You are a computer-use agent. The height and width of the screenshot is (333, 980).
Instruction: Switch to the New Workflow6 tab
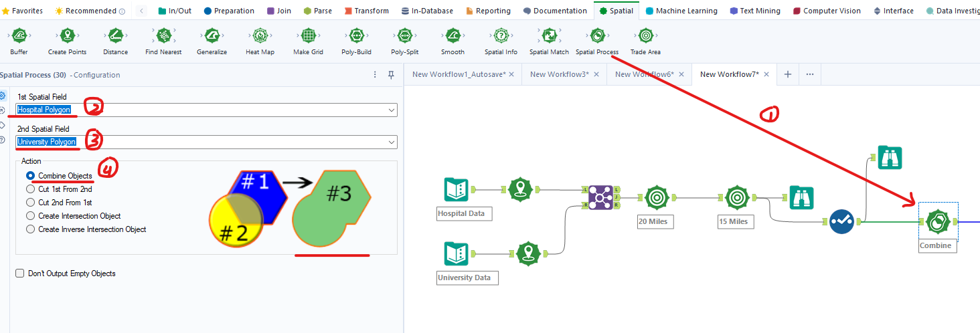pos(645,74)
